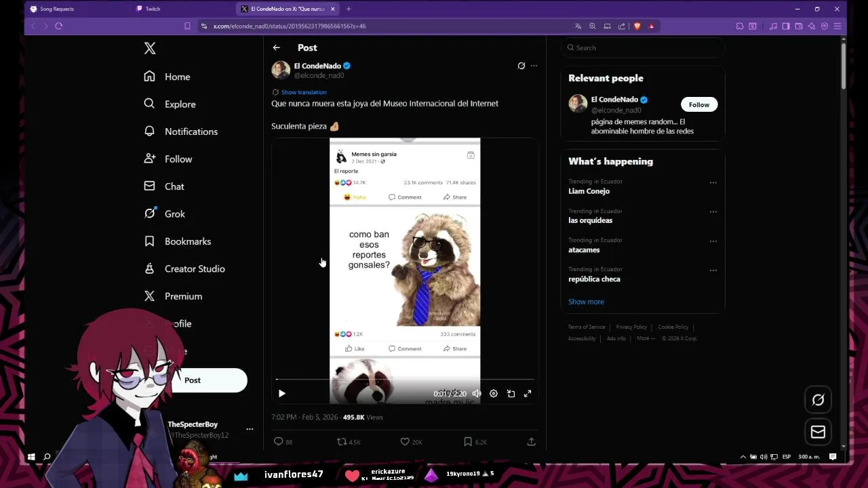The height and width of the screenshot is (488, 868).
Task: Toggle picture-in-picture on the video
Action: [511, 394]
